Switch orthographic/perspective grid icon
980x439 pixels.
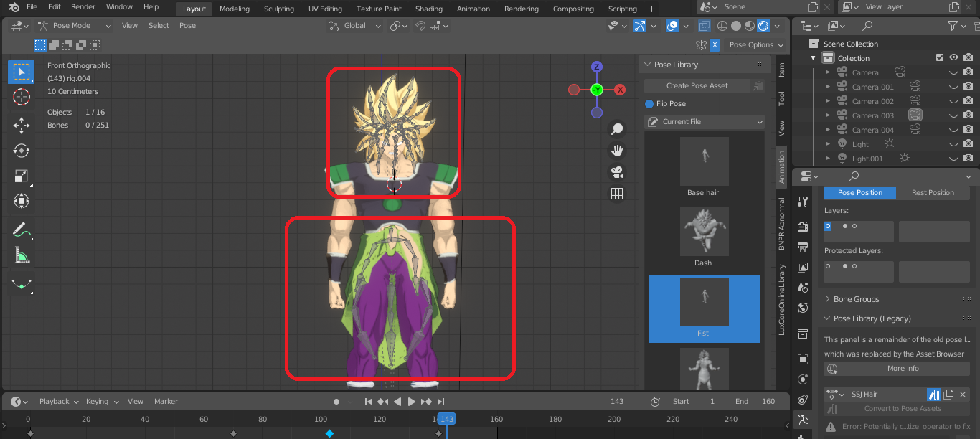click(x=616, y=194)
